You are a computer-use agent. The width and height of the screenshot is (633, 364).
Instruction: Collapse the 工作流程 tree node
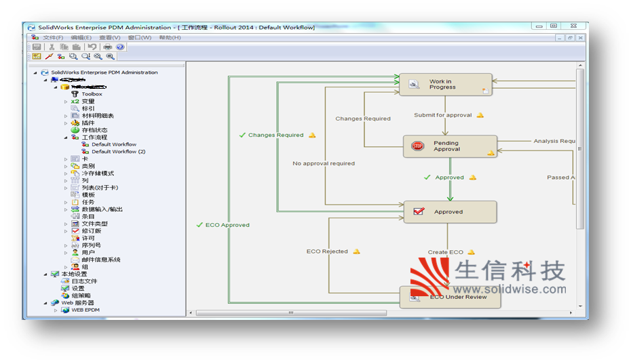[x=65, y=138]
